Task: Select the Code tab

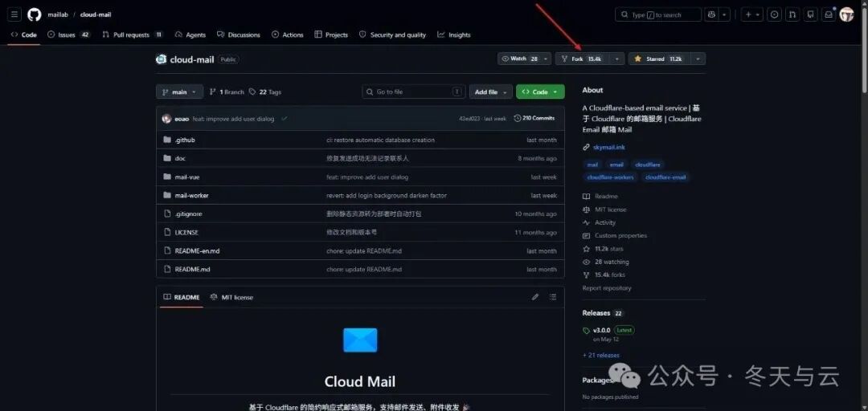Action: click(24, 35)
